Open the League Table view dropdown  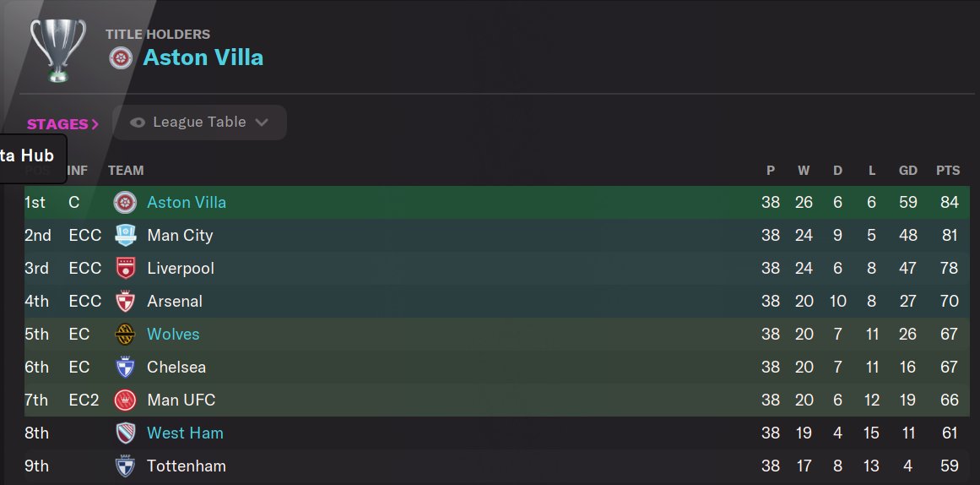coord(199,123)
